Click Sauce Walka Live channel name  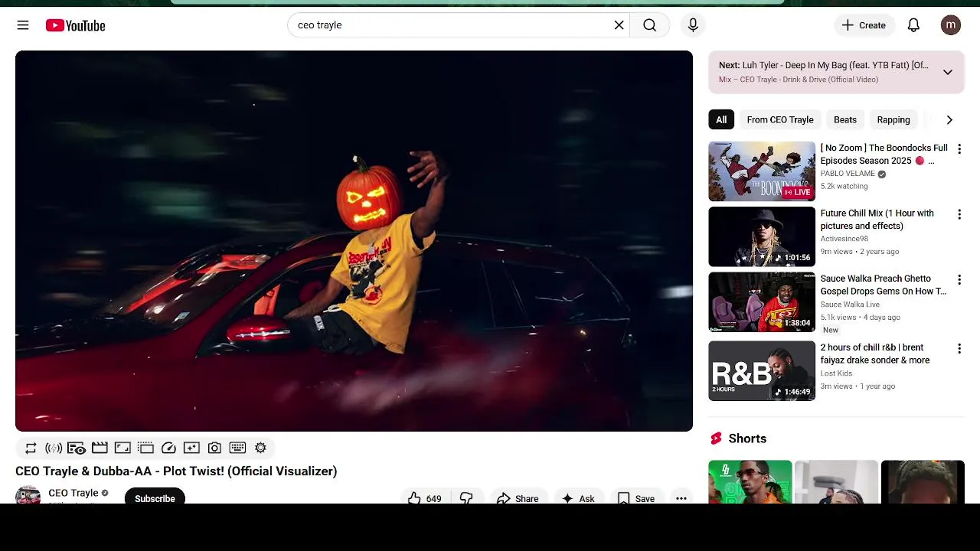[850, 305]
